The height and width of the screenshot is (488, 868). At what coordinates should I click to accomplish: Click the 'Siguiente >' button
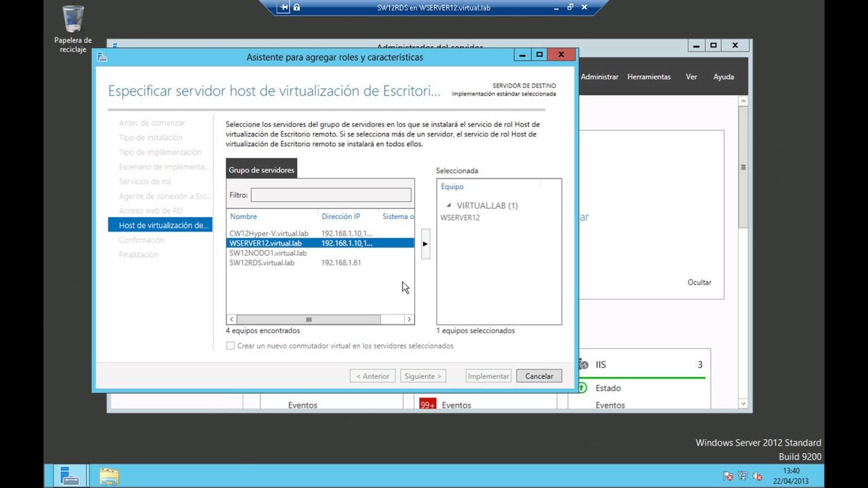423,376
